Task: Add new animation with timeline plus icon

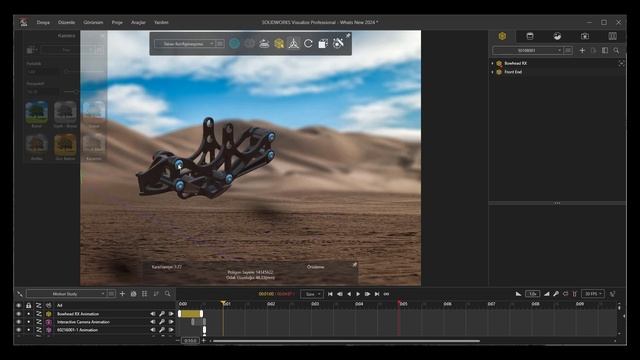Action: tap(122, 293)
